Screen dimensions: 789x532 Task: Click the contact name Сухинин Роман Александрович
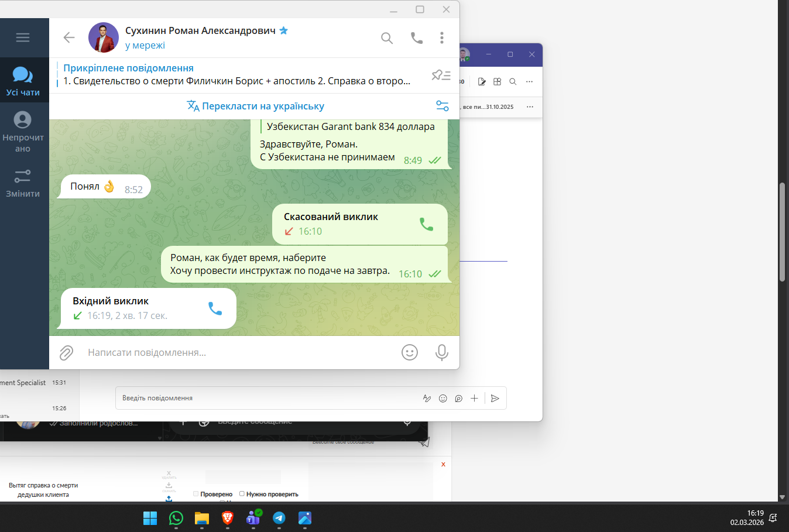coord(200,30)
